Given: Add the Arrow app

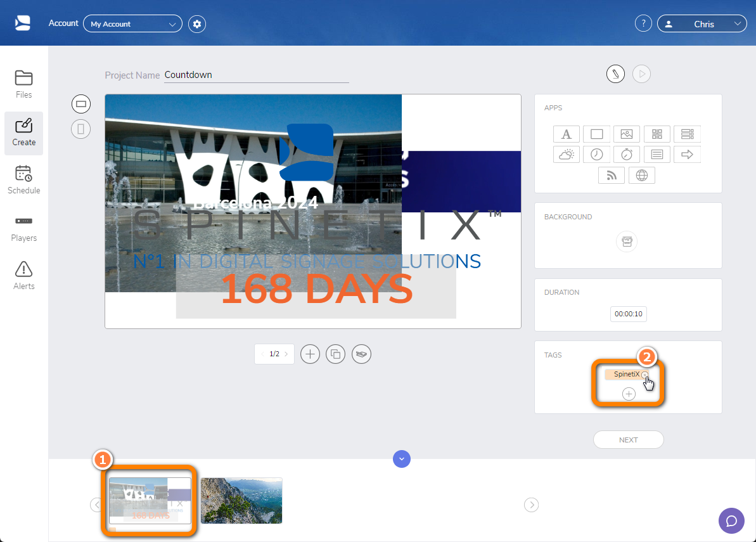Looking at the screenshot, I should point(687,154).
